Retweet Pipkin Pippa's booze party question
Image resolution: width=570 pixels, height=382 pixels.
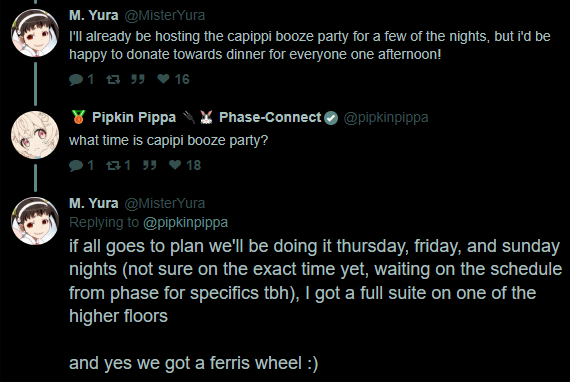click(113, 165)
